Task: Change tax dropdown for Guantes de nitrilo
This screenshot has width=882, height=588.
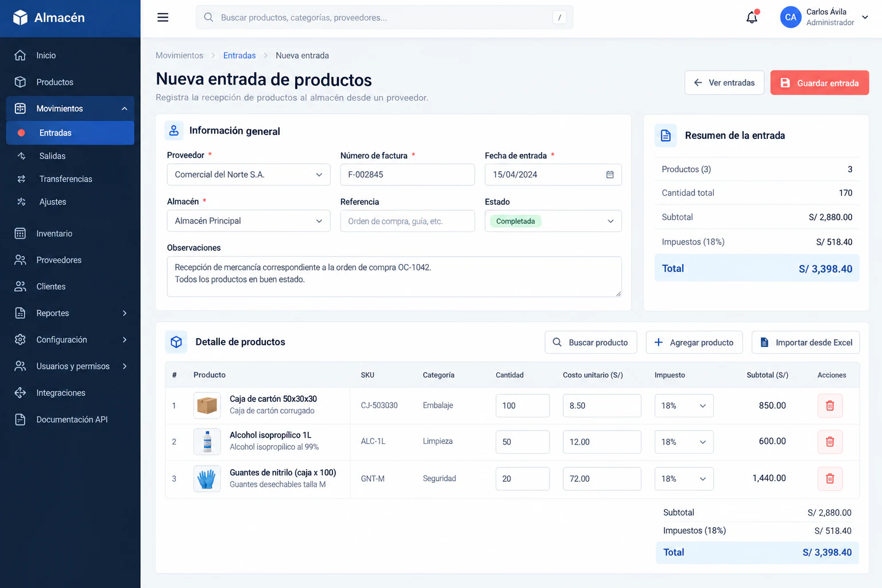Action: pyautogui.click(x=684, y=478)
